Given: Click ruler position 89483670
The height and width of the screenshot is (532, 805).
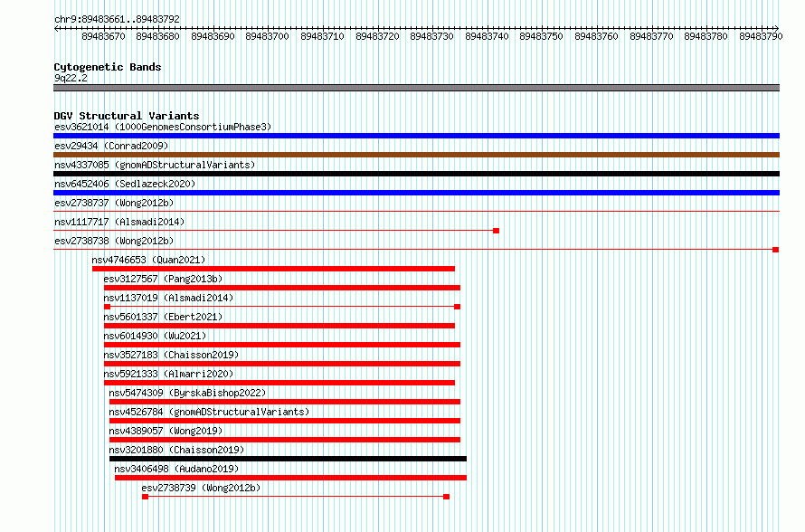Looking at the screenshot, I should click(104, 36).
